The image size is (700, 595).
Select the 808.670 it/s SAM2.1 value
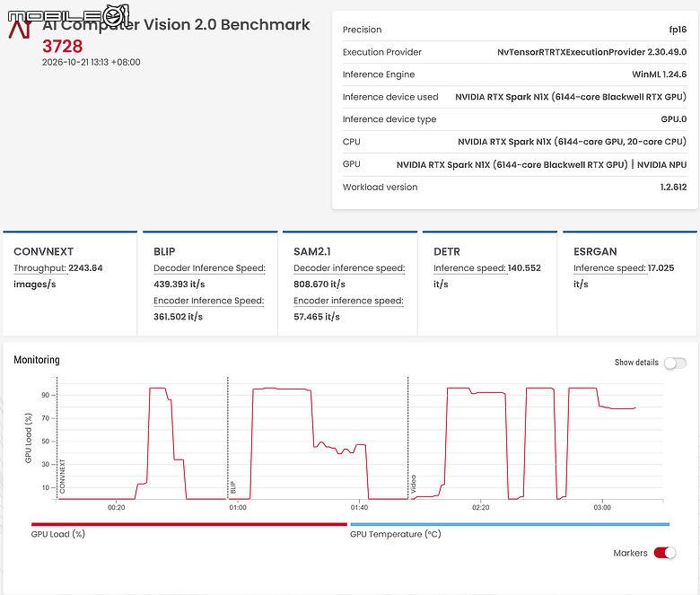319,284
